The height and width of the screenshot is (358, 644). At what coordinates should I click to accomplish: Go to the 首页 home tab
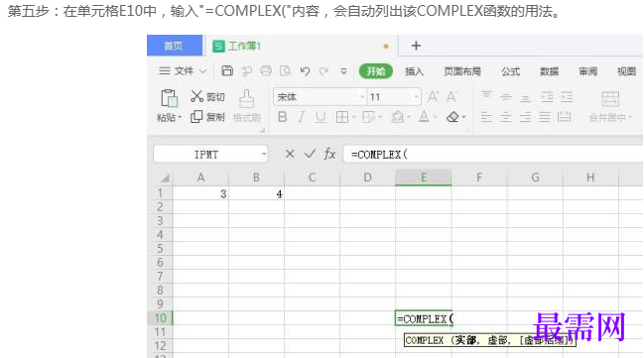coord(175,46)
